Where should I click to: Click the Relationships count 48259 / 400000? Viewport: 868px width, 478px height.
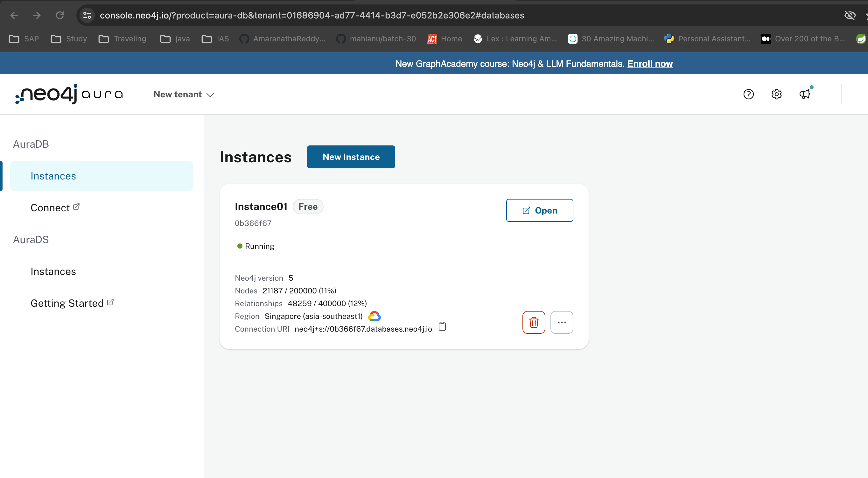(327, 303)
